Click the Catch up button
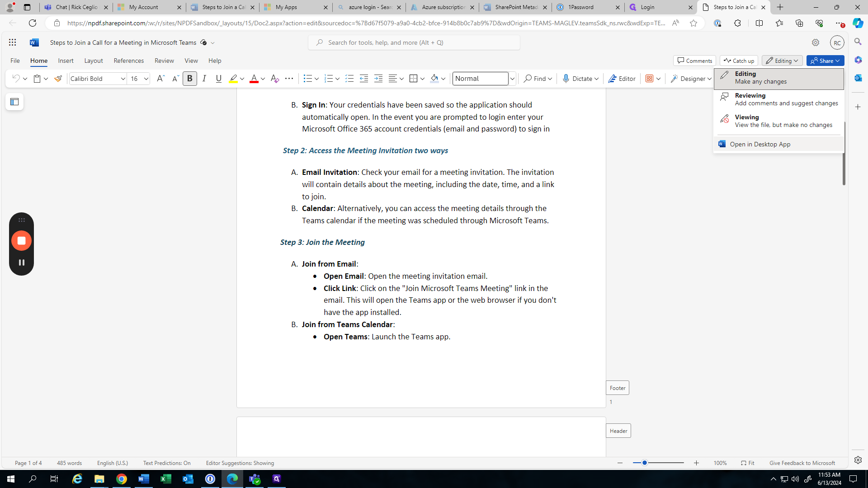This screenshot has height=488, width=868. coord(739,61)
